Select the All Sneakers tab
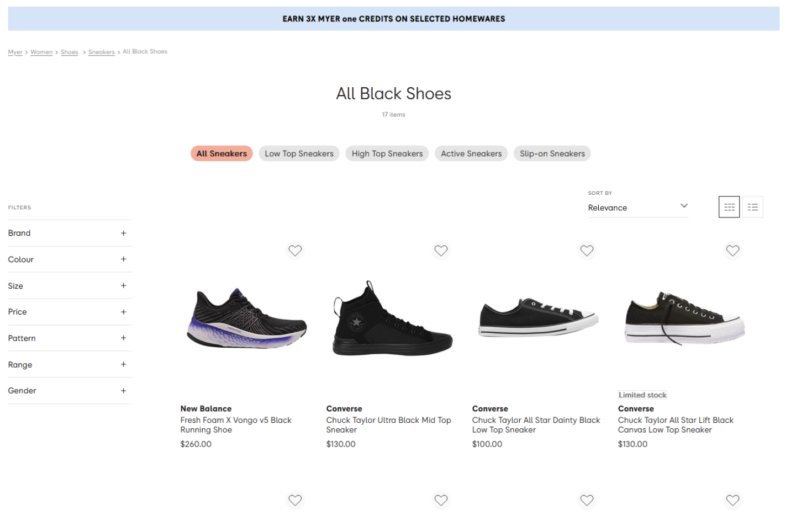The height and width of the screenshot is (532, 791). 222,153
